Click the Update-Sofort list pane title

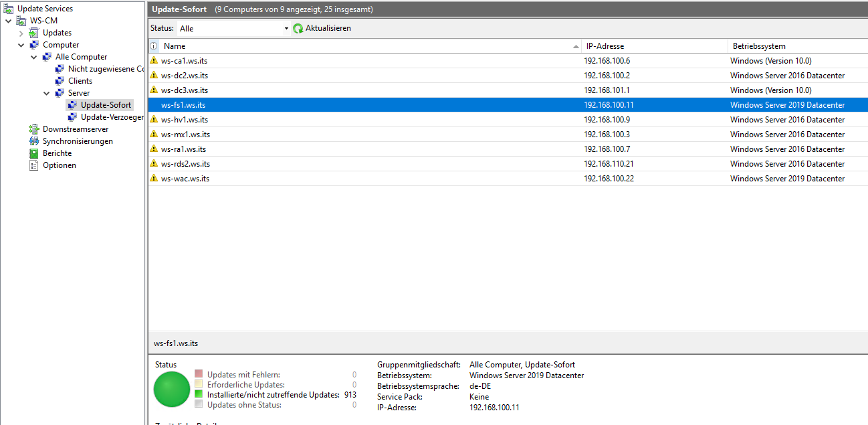[x=179, y=9]
